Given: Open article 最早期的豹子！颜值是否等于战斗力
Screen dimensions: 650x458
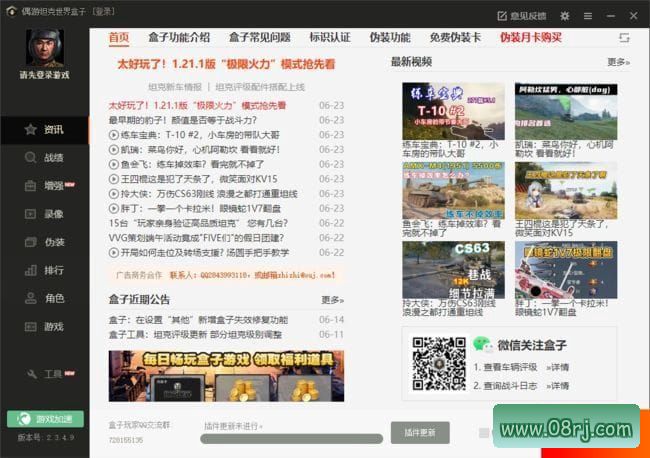Looking at the screenshot, I should pyautogui.click(x=182, y=120).
